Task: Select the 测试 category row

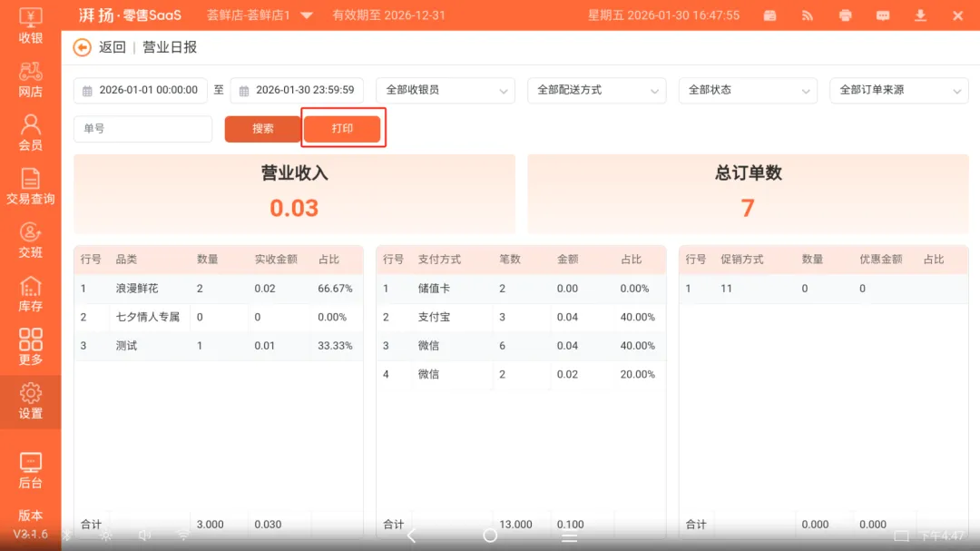Action: [x=218, y=346]
